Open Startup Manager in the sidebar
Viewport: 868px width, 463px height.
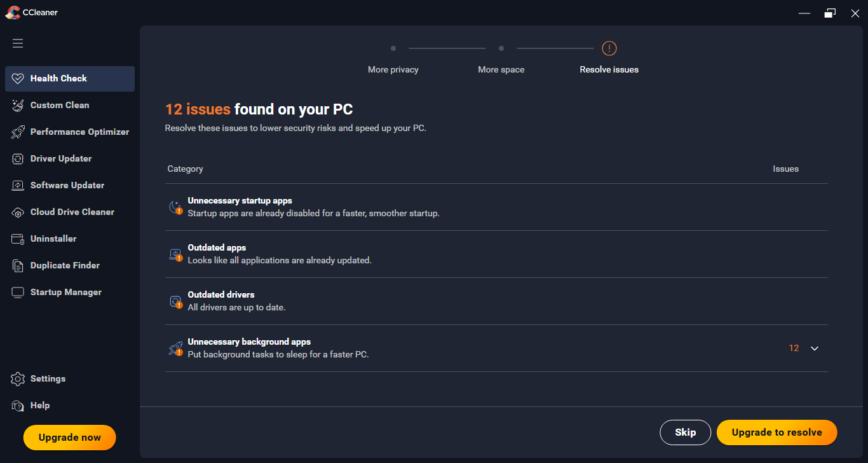pyautogui.click(x=65, y=293)
